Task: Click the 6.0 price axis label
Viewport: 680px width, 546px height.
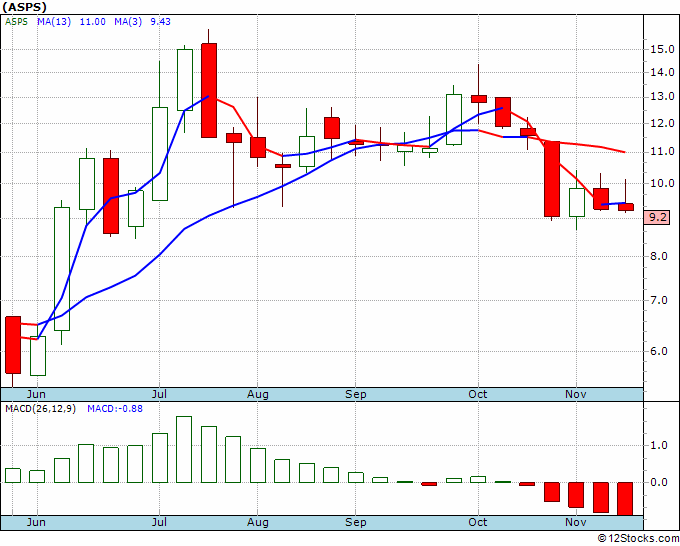Action: pos(659,351)
